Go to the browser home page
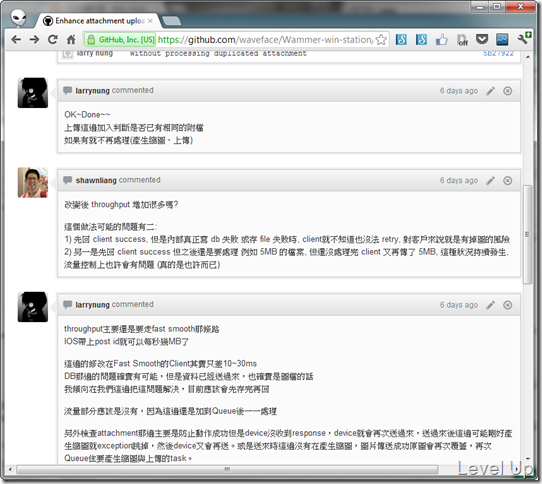Screen dimensions: 542x484 [71, 40]
